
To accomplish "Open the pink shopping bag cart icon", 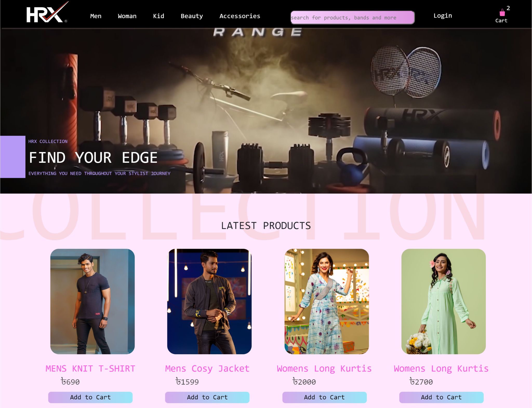I will [x=502, y=12].
